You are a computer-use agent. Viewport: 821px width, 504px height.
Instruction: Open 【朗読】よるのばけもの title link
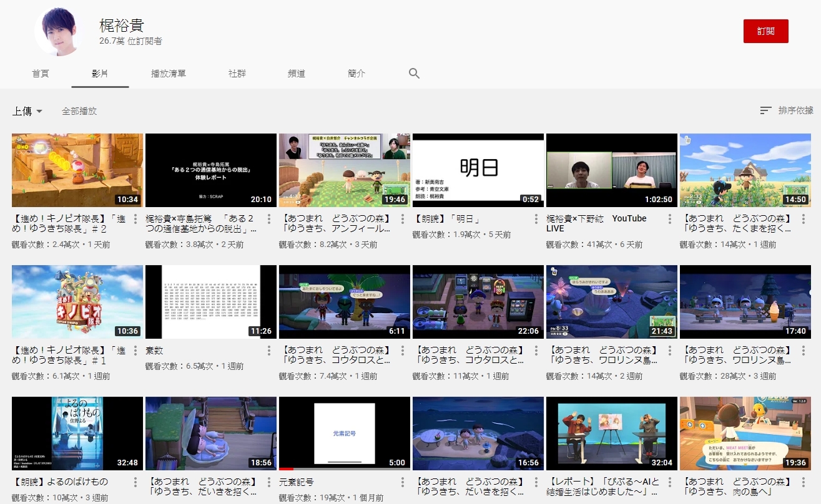pos(60,482)
